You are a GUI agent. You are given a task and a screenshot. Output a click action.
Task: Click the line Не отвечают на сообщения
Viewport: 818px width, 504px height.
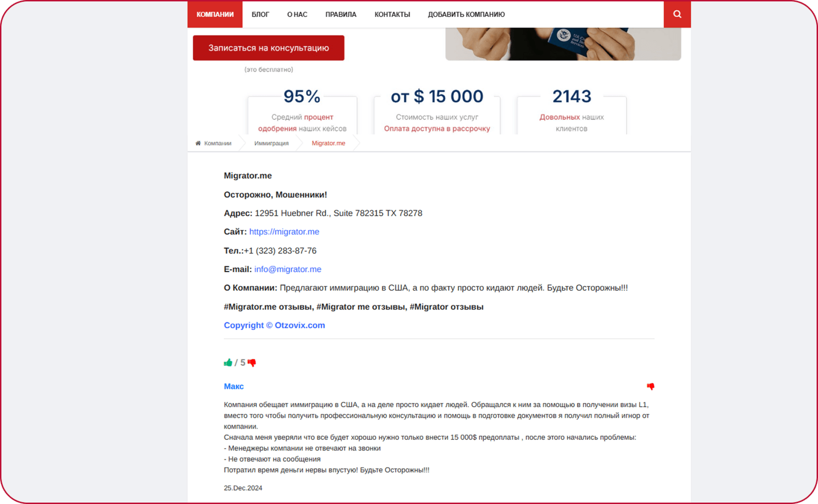point(272,459)
